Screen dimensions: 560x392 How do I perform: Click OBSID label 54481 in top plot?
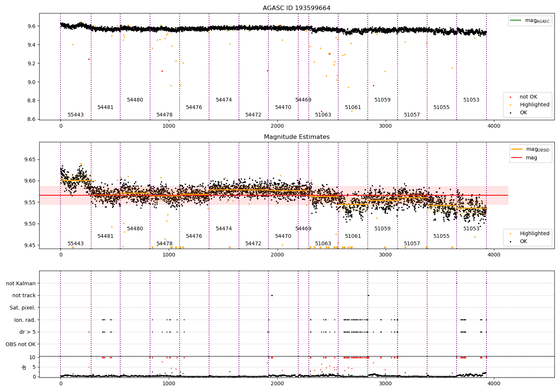pyautogui.click(x=105, y=108)
